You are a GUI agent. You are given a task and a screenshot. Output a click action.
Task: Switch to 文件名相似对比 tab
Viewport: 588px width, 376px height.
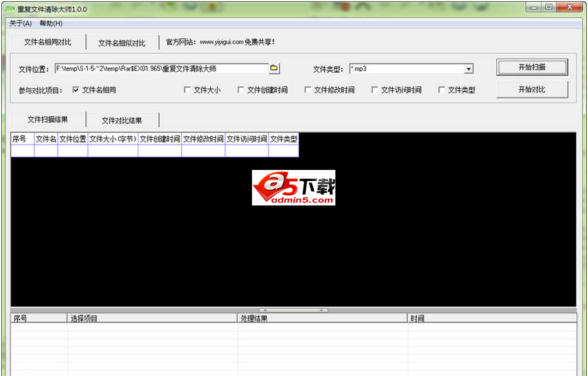(x=122, y=43)
